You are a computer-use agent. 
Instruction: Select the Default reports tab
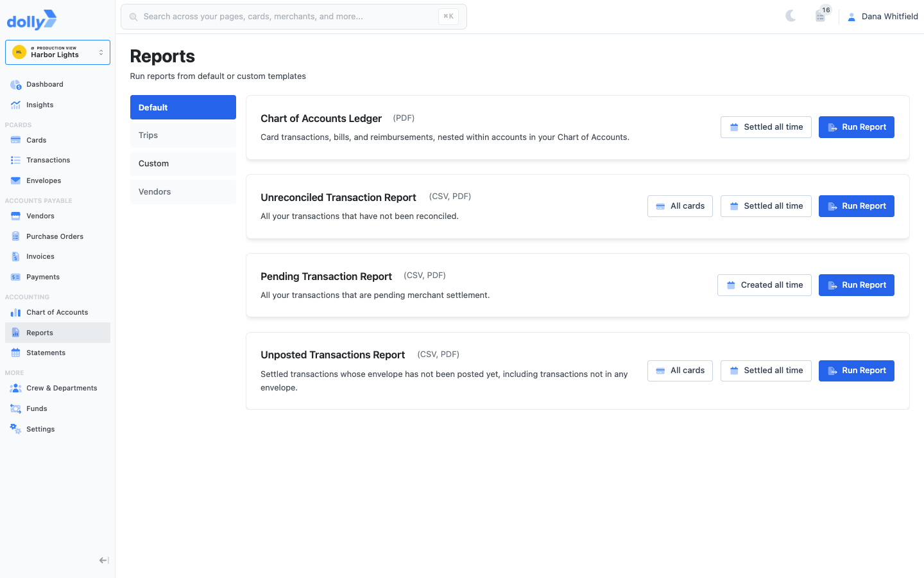tap(183, 107)
